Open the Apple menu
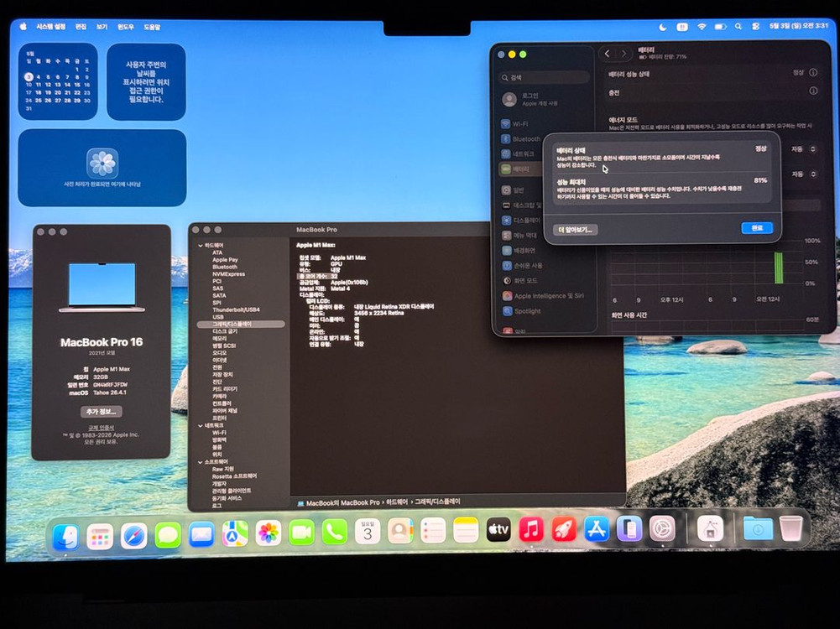The height and width of the screenshot is (629, 840). (23, 26)
